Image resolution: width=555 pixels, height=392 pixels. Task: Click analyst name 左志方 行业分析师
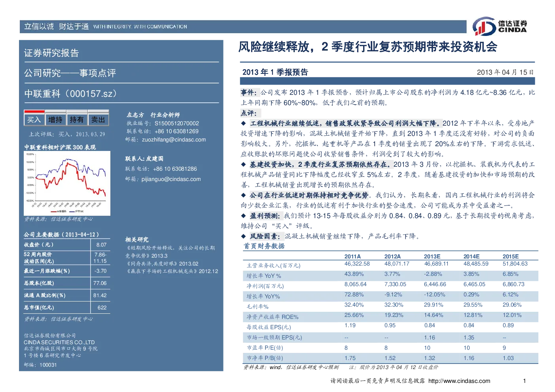[153, 115]
